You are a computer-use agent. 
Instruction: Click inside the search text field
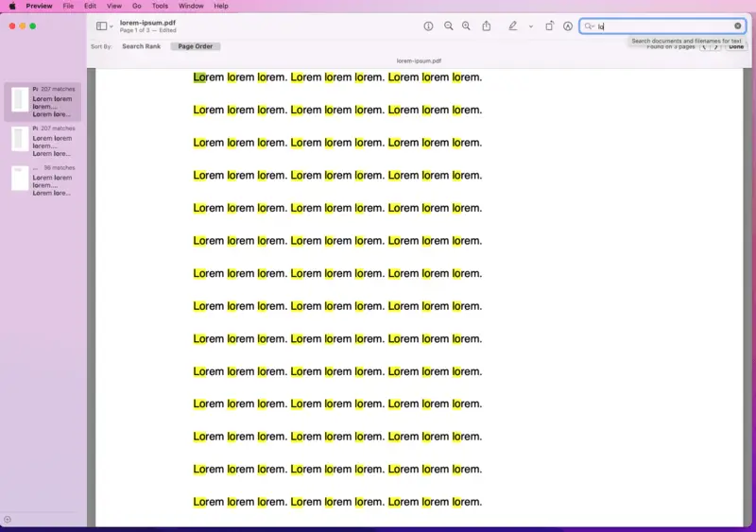click(x=663, y=26)
